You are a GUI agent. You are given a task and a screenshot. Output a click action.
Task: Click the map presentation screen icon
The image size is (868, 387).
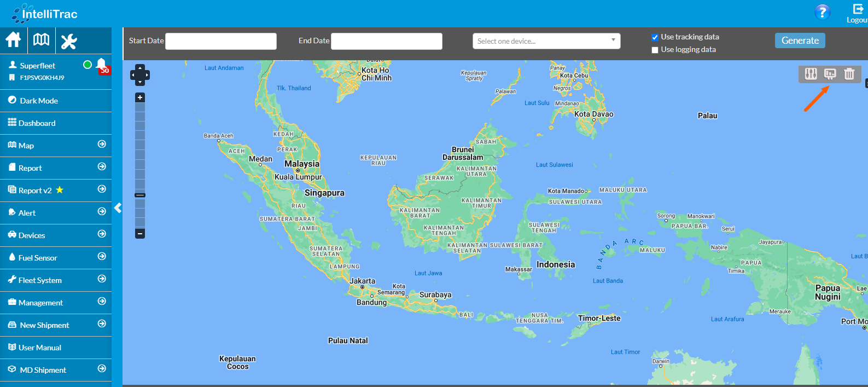(x=830, y=74)
